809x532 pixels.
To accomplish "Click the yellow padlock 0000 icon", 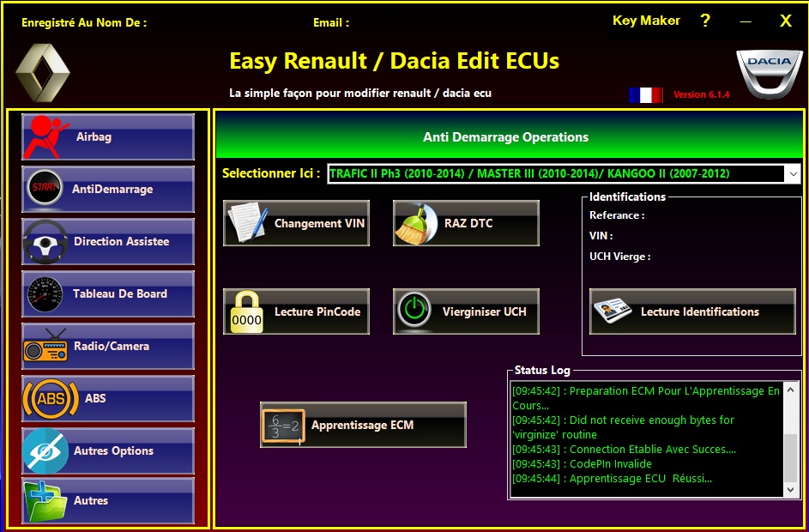I will coord(246,311).
